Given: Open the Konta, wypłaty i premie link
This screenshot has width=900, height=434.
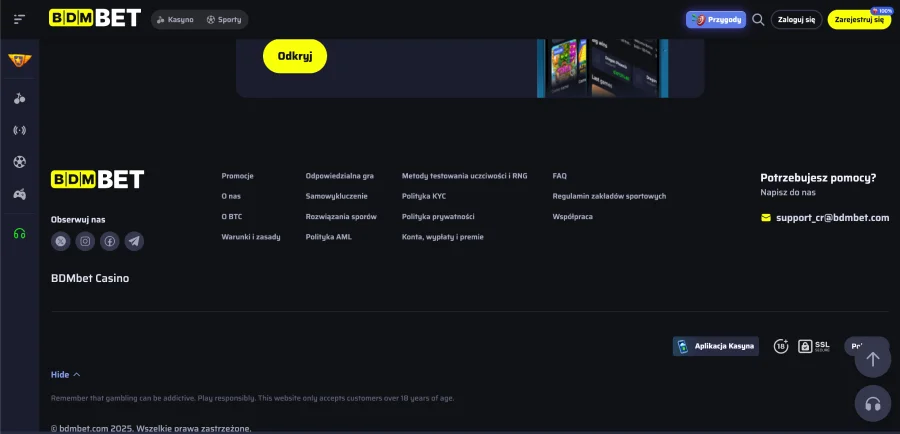Looking at the screenshot, I should point(443,237).
